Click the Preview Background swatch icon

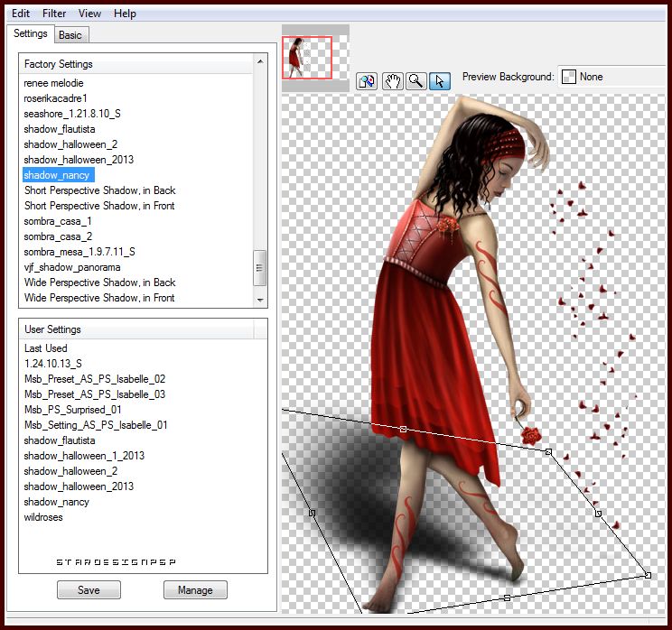coord(568,77)
